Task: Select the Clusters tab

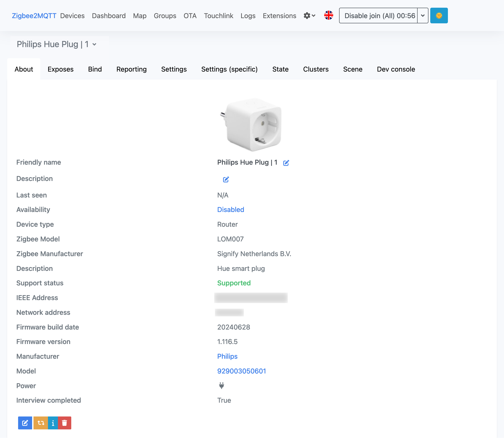Action: coord(315,69)
